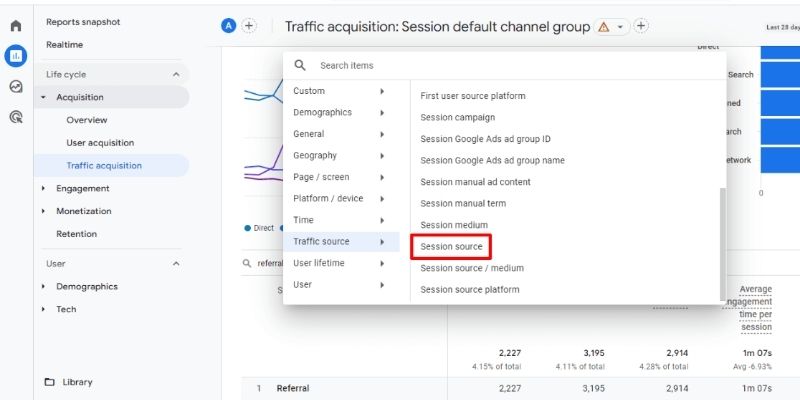The width and height of the screenshot is (800, 400).
Task: Go to User acquisition report
Action: point(100,143)
